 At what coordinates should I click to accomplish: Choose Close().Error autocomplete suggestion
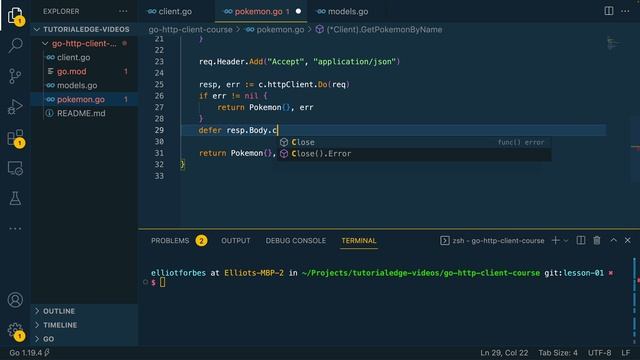(x=414, y=153)
